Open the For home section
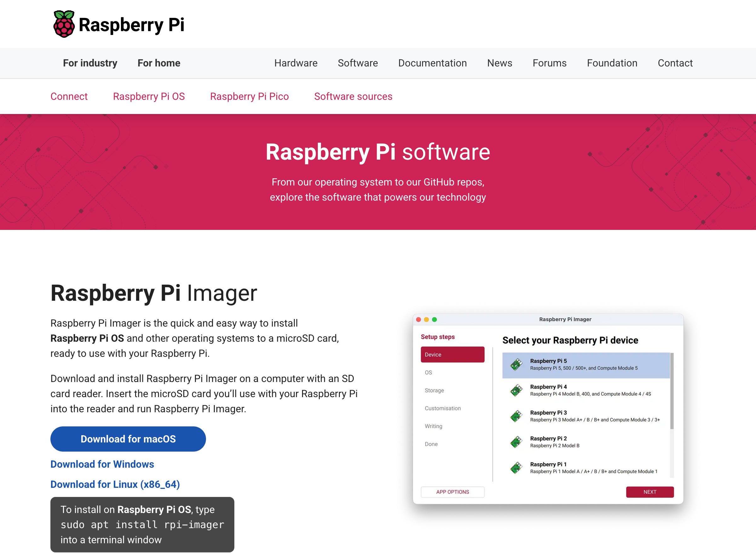 tap(159, 63)
